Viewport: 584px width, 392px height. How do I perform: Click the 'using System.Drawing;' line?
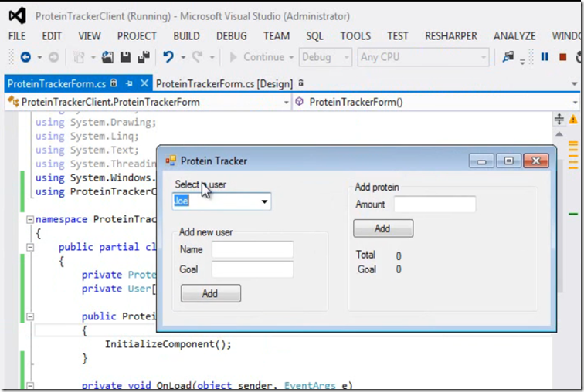click(x=96, y=123)
